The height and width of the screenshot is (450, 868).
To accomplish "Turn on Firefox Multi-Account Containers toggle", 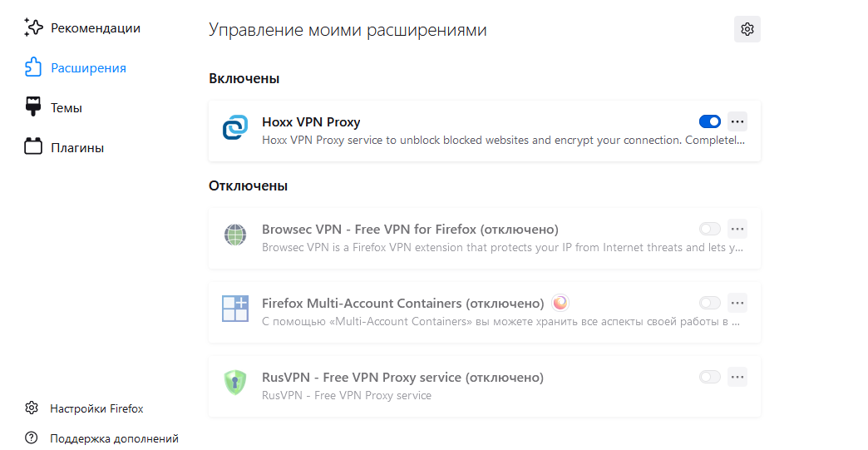I will [710, 303].
